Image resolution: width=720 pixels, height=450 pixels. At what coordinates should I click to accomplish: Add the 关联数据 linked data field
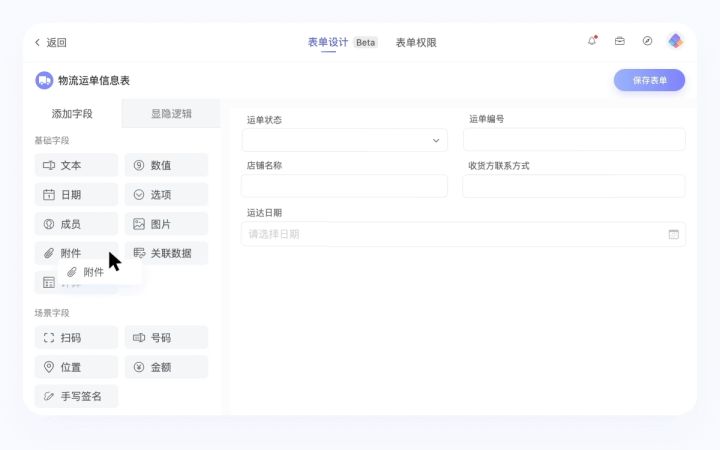tap(166, 253)
